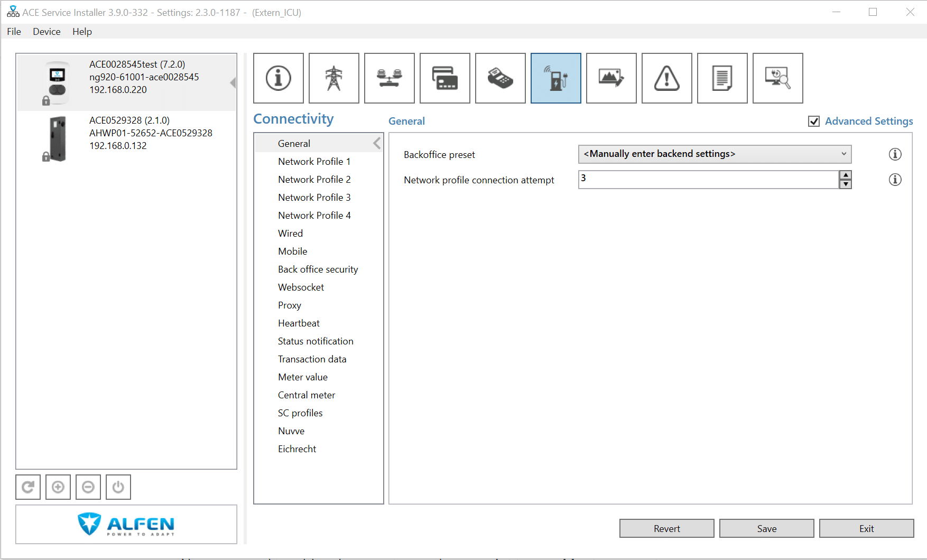Click the arrow beside ACE0028545test device
The image size is (927, 560).
point(233,82)
